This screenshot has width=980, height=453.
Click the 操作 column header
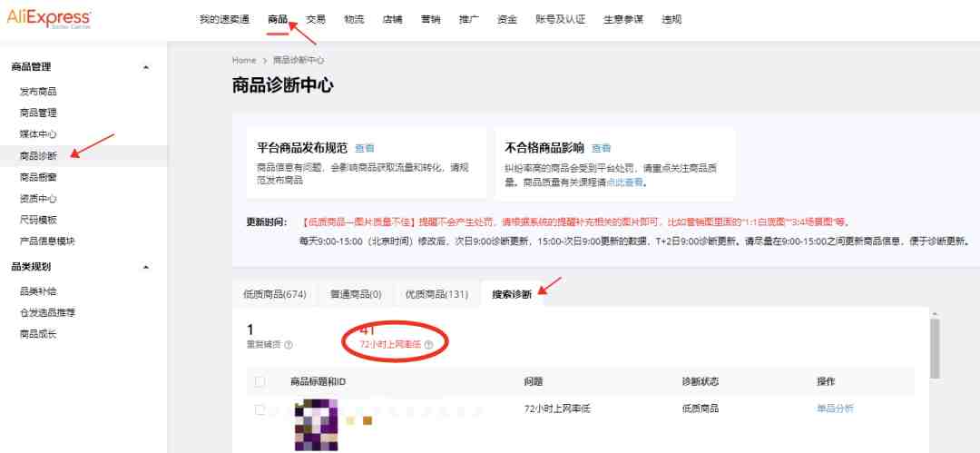pos(826,381)
